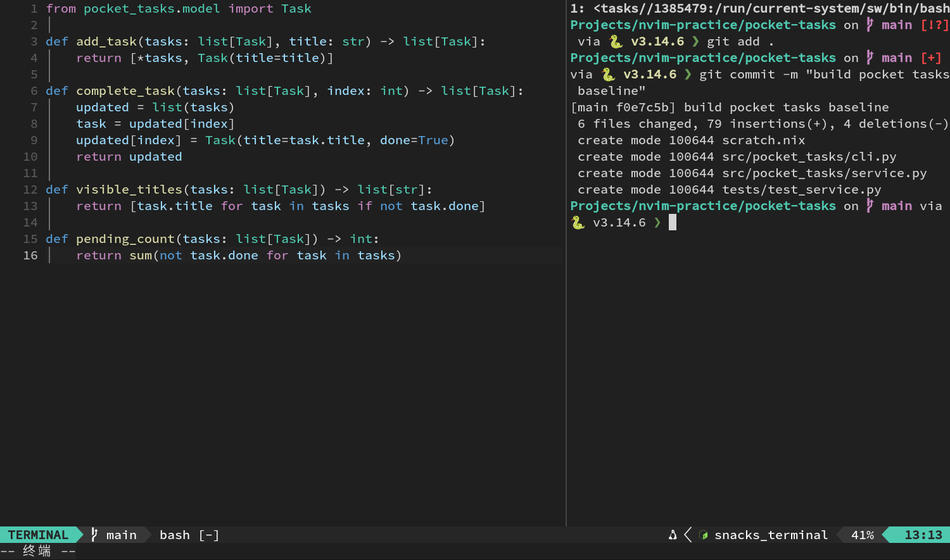This screenshot has width=950, height=560.
Task: Click the 'complete_task' function name
Action: (125, 91)
